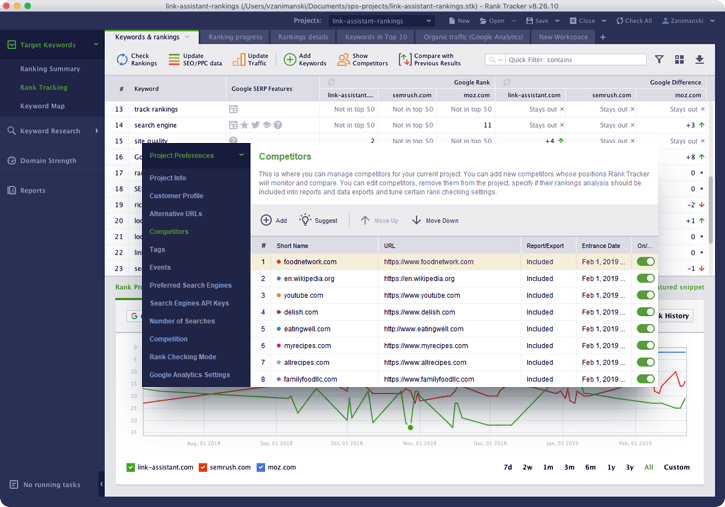This screenshot has width=725, height=507.
Task: Toggle en.wikipedia.org competitor switch
Action: (x=646, y=278)
